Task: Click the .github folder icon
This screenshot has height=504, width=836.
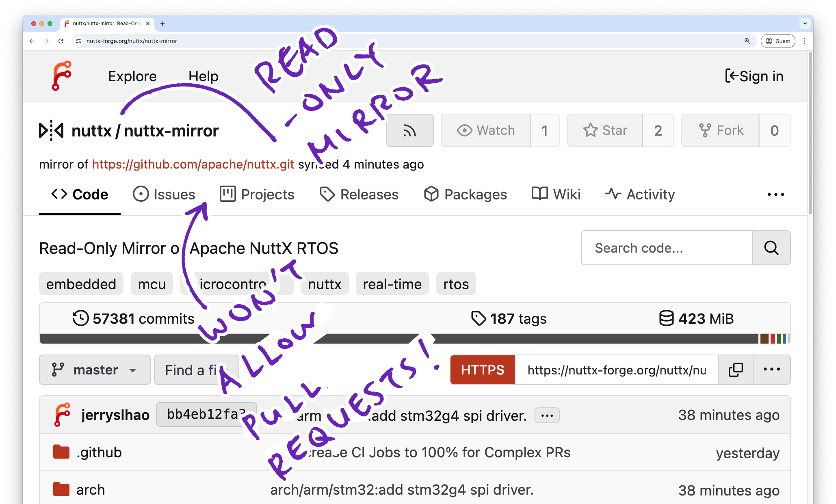Action: tap(61, 452)
